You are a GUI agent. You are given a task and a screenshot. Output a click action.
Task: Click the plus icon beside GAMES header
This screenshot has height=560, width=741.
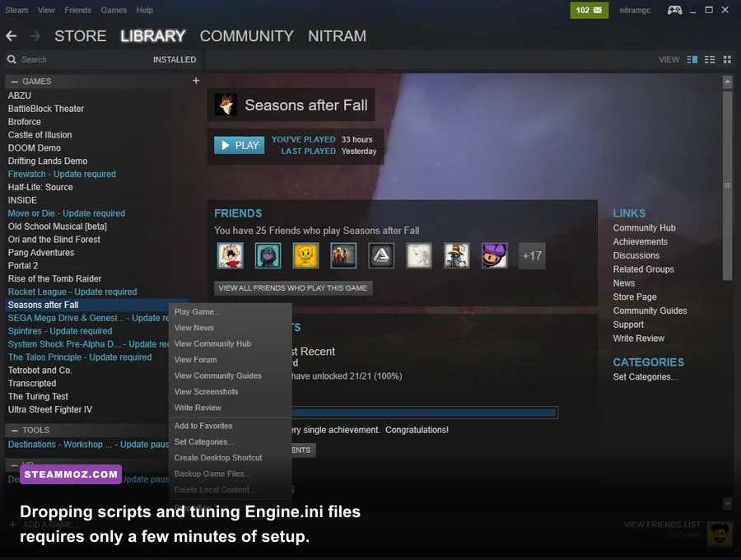(196, 81)
